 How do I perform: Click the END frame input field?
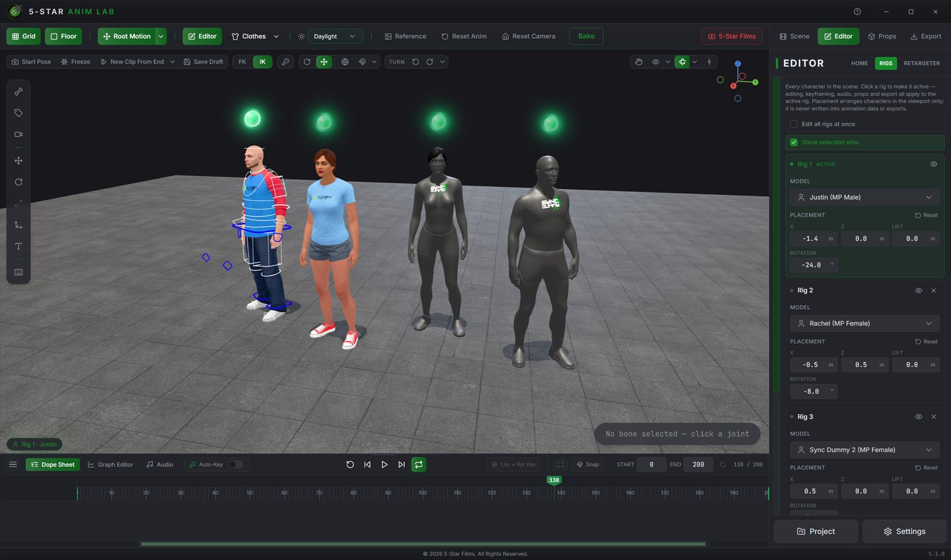698,464
